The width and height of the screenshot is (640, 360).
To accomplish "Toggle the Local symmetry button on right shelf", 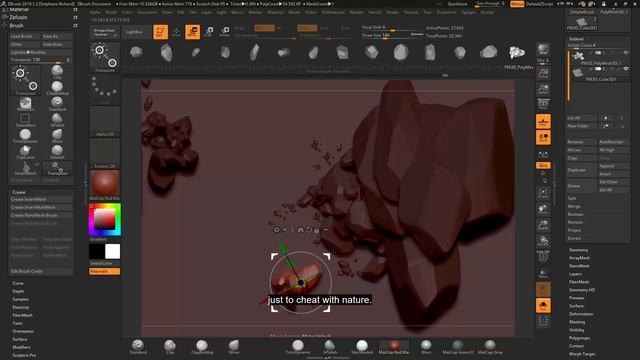I will click(543, 138).
